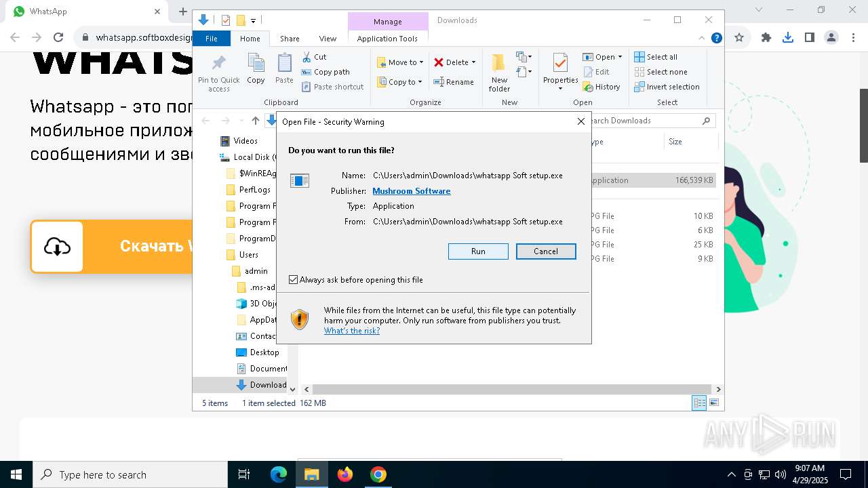
Task: Switch to the View ribbon tab
Action: [x=328, y=39]
